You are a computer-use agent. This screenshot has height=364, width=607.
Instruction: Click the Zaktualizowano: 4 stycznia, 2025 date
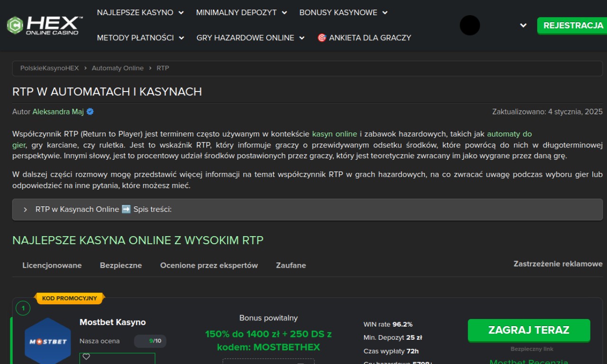pos(547,112)
